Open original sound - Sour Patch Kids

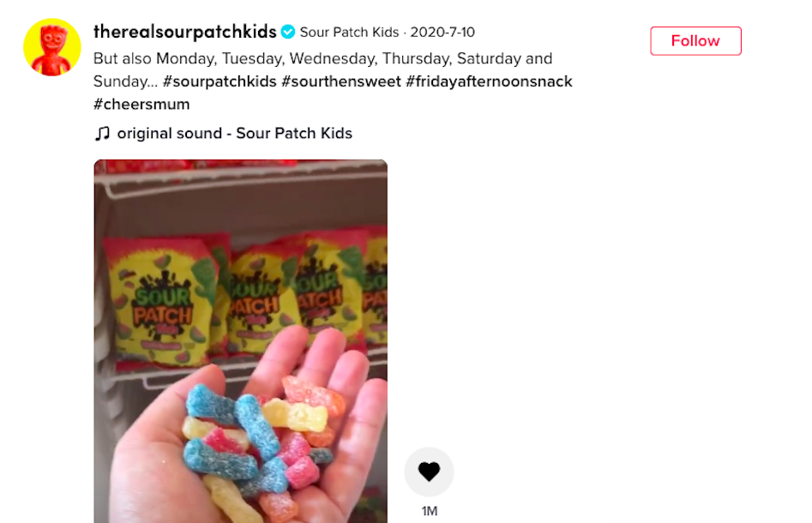(x=235, y=133)
